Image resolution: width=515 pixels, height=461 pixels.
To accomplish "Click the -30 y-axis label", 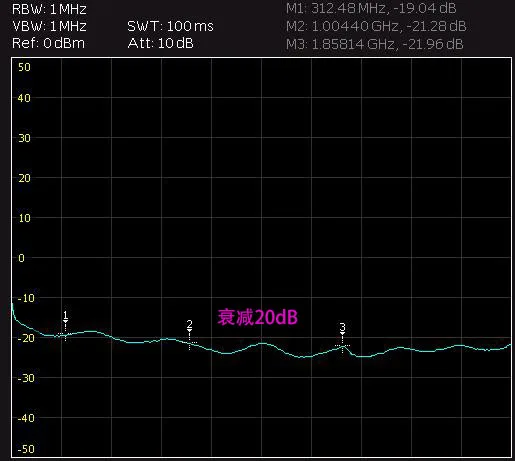I will (x=26, y=378).
